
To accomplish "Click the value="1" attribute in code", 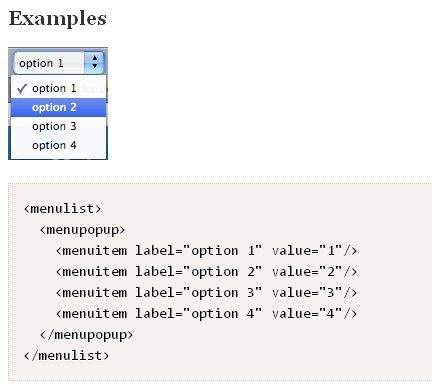I will point(307,251).
